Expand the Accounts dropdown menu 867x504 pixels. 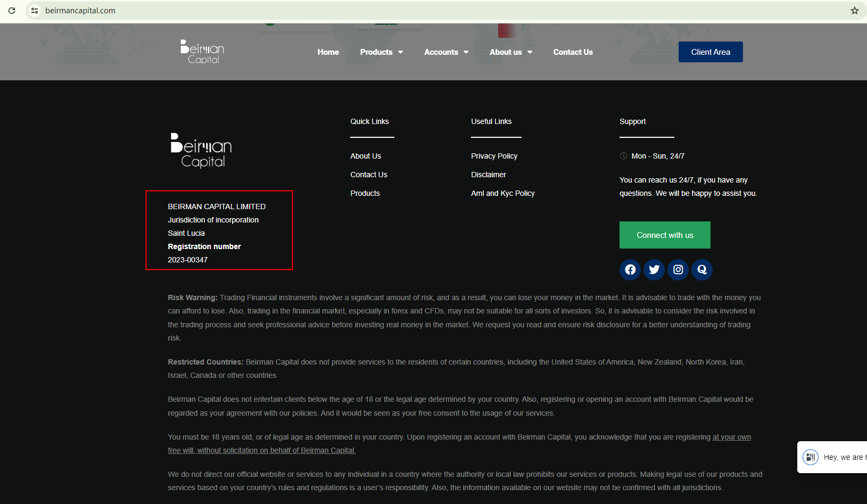pyautogui.click(x=446, y=52)
